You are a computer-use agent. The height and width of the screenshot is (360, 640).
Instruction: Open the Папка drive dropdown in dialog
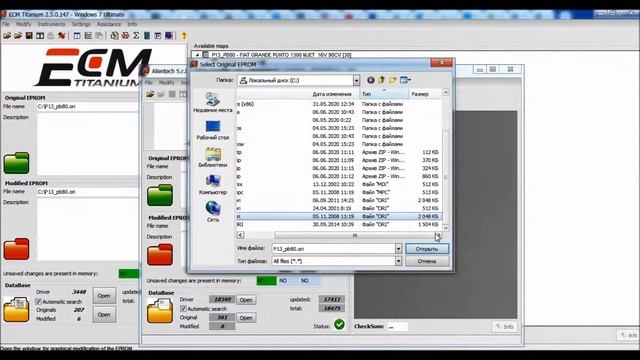point(356,80)
